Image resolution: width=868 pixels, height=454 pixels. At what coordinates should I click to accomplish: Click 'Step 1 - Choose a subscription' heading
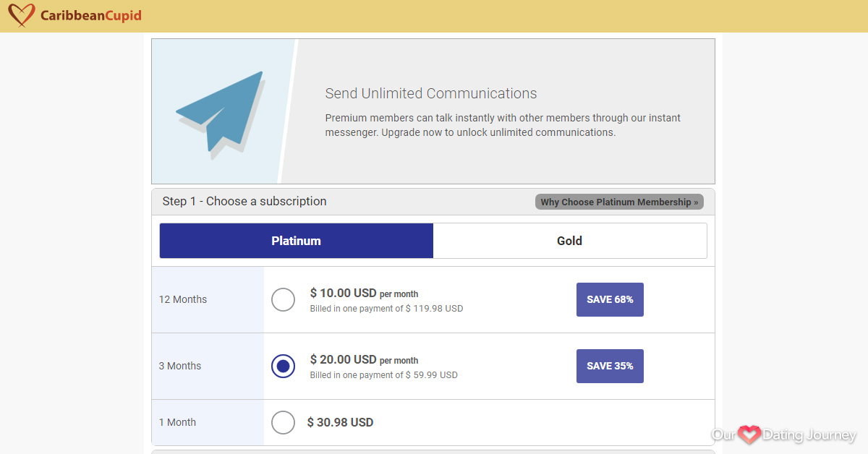coord(244,201)
